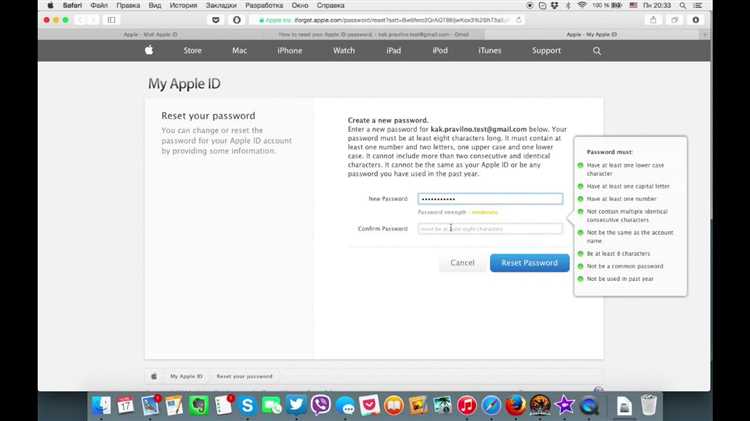Click the New Password field
Image resolution: width=750 pixels, height=421 pixels.
[x=490, y=199]
